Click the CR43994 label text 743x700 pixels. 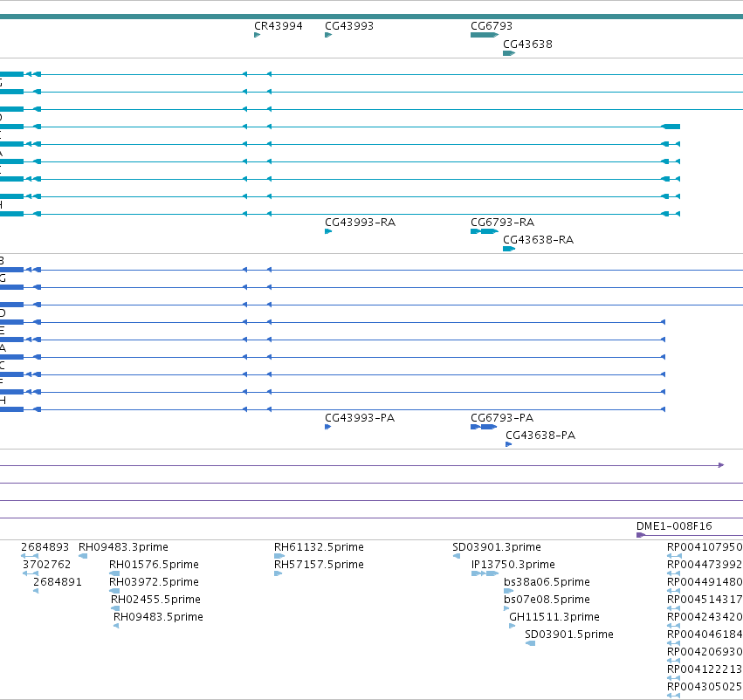[x=279, y=26]
